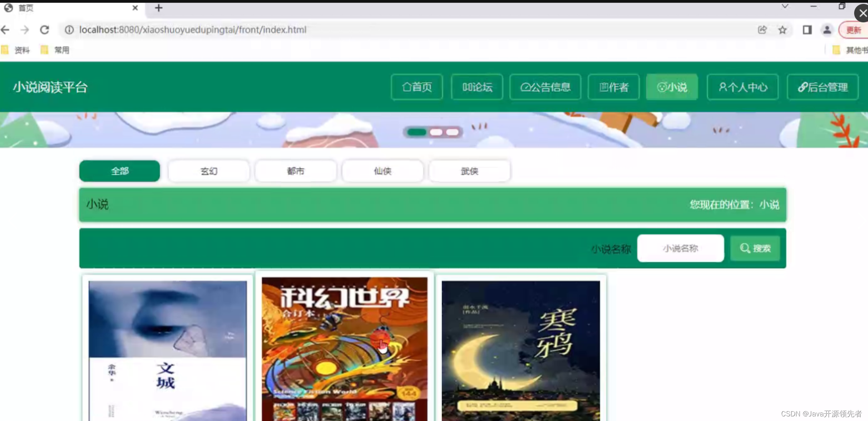Open a new browser tab
The height and width of the screenshot is (421, 868).
tap(158, 8)
